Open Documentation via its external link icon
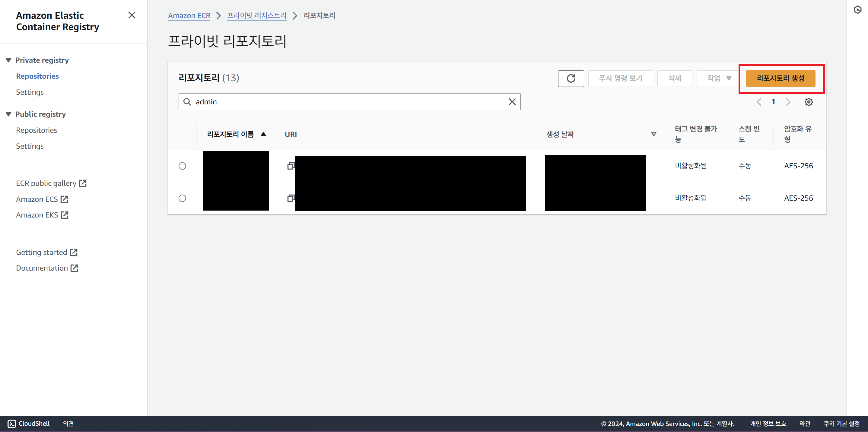Screen dimensions: 868x432 (x=75, y=268)
